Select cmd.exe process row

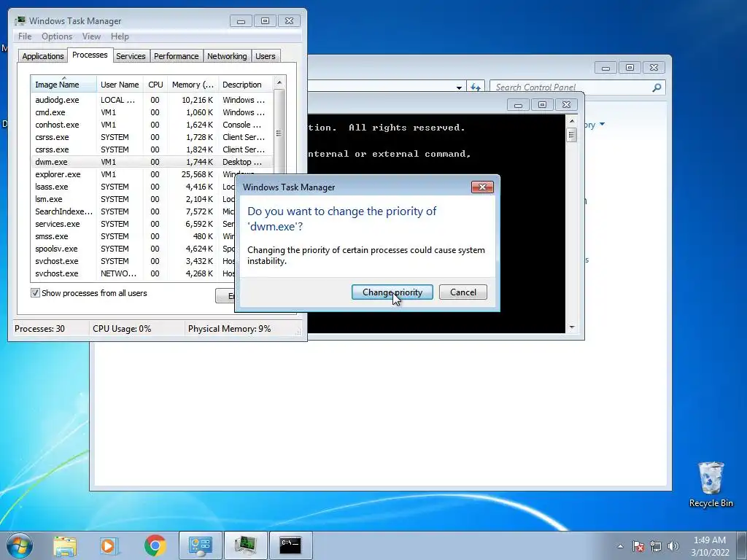point(152,112)
